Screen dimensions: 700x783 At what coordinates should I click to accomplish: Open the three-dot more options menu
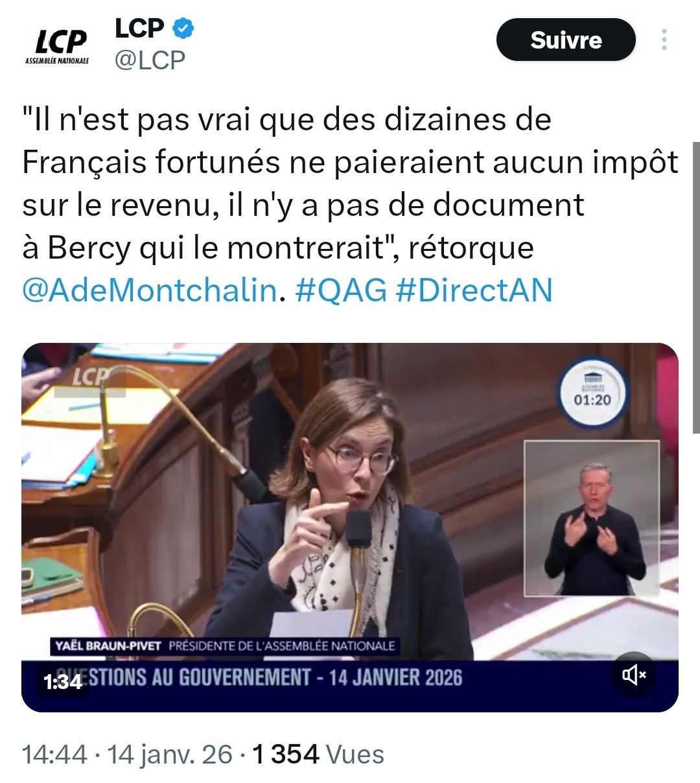tap(664, 40)
